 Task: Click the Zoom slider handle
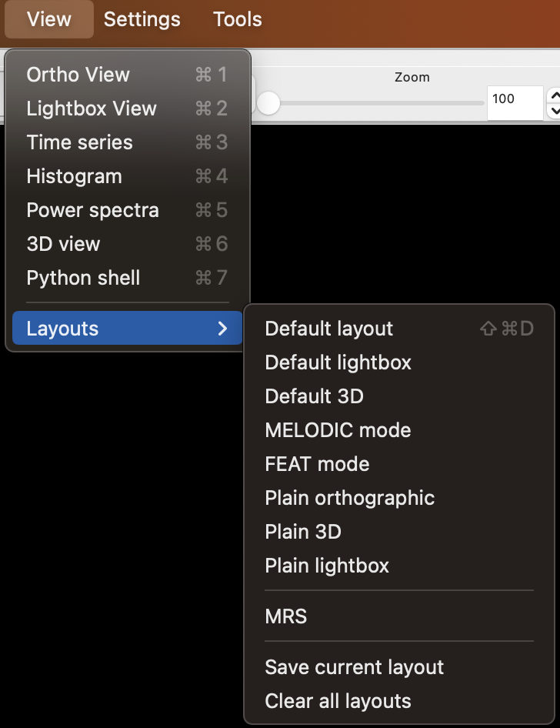click(x=268, y=101)
